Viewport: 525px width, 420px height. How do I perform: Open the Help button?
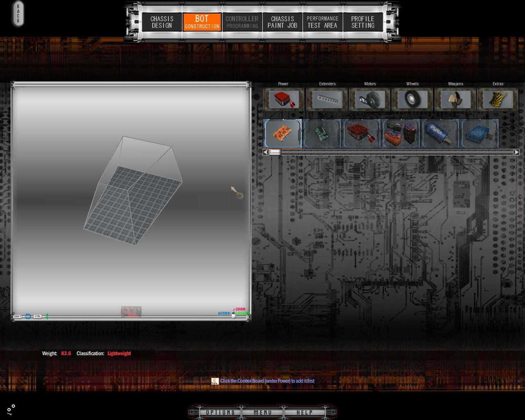point(304,412)
